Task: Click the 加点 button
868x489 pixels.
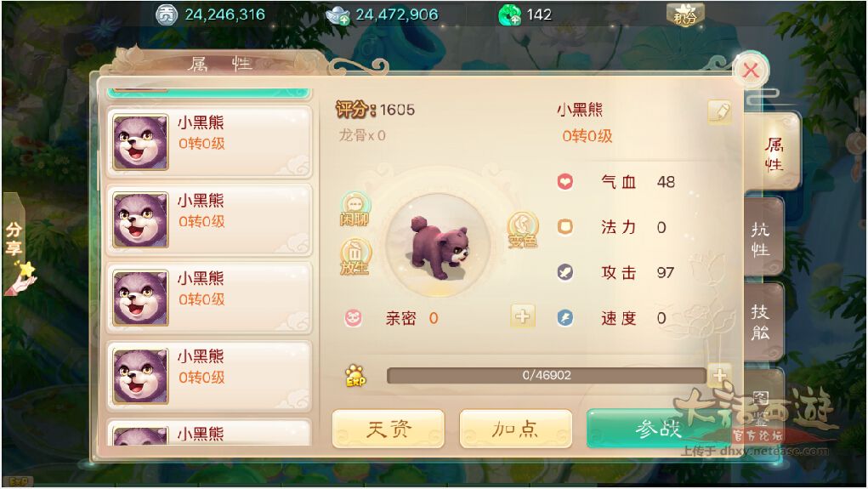Action: point(515,429)
